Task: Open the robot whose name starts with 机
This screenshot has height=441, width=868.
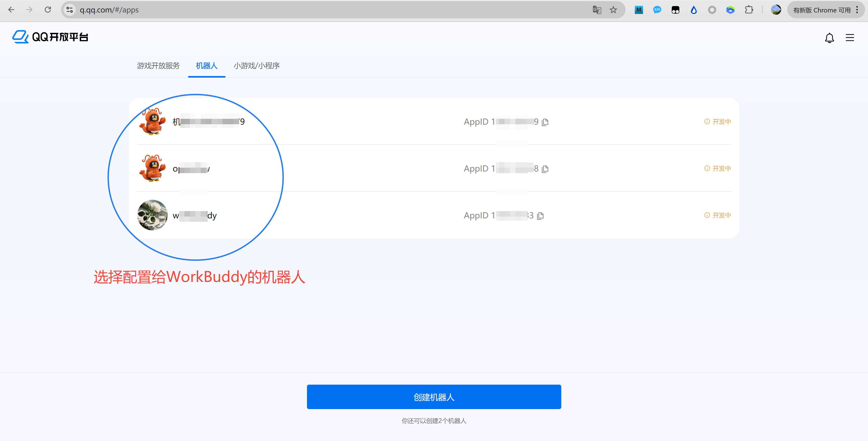Action: pos(209,122)
